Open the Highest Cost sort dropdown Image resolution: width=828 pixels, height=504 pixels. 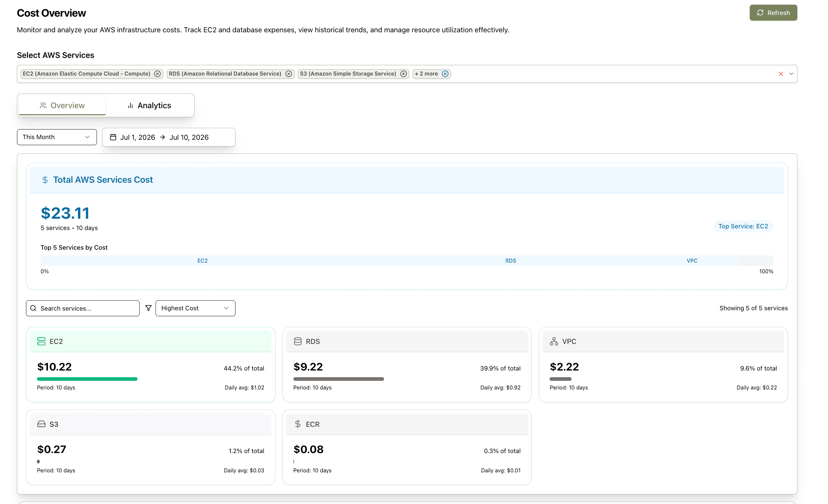(x=195, y=308)
